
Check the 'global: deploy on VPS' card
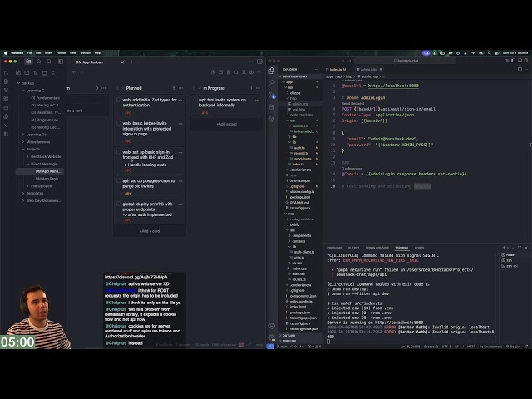(x=118, y=204)
